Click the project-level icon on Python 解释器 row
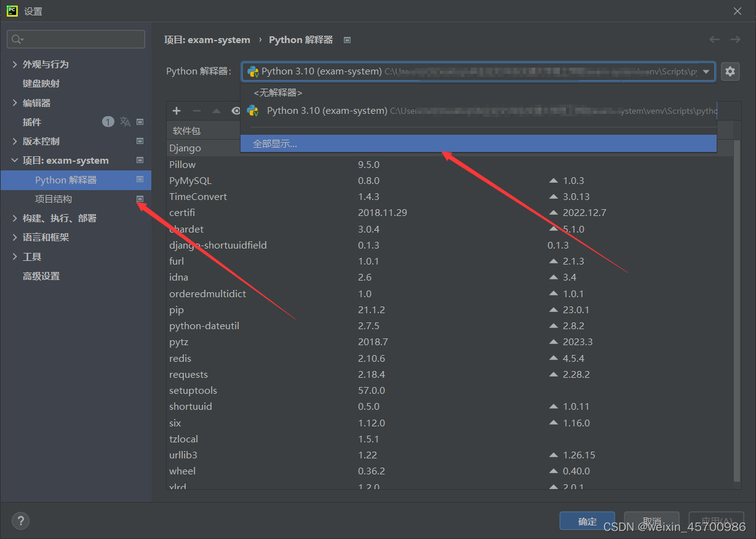 [140, 180]
